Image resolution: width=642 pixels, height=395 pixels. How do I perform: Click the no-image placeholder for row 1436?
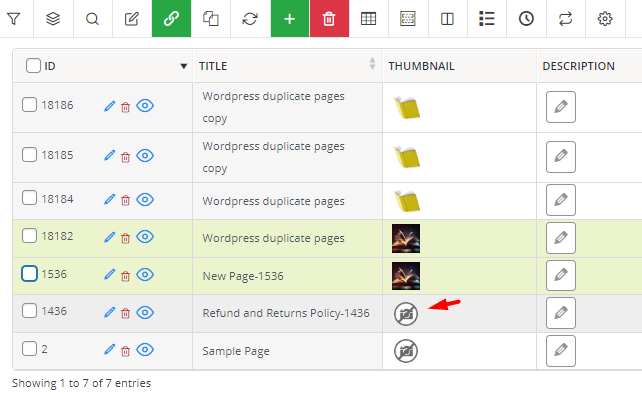tap(406, 314)
